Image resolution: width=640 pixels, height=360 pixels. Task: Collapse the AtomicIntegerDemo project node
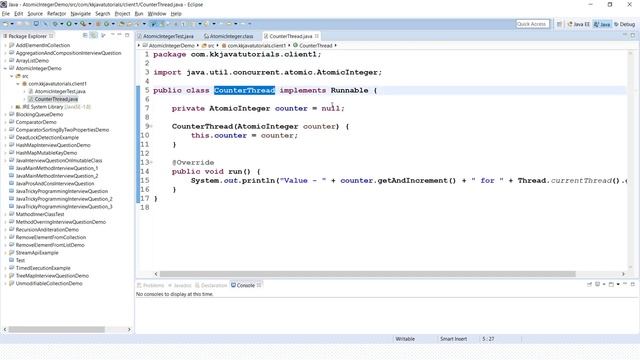(x=5, y=68)
